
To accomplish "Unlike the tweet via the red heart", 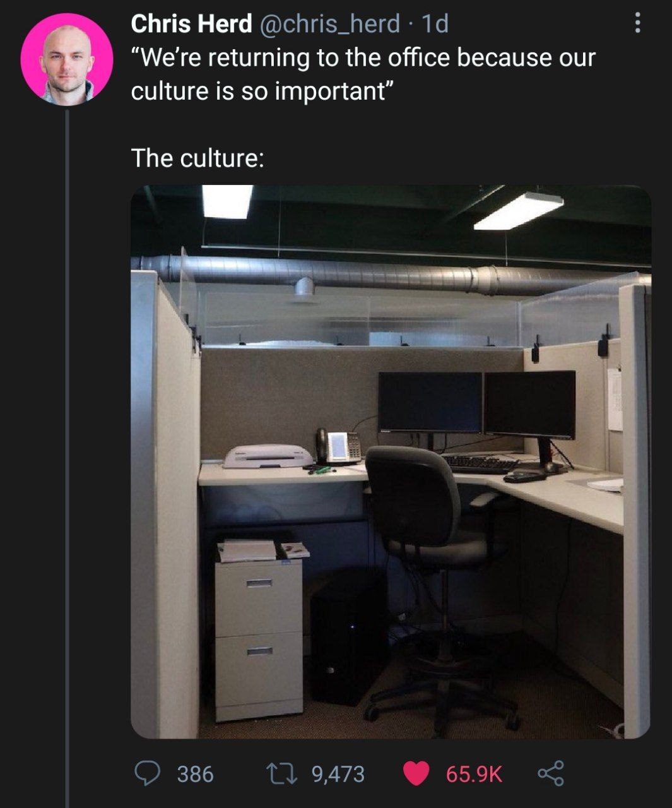I will pyautogui.click(x=416, y=774).
